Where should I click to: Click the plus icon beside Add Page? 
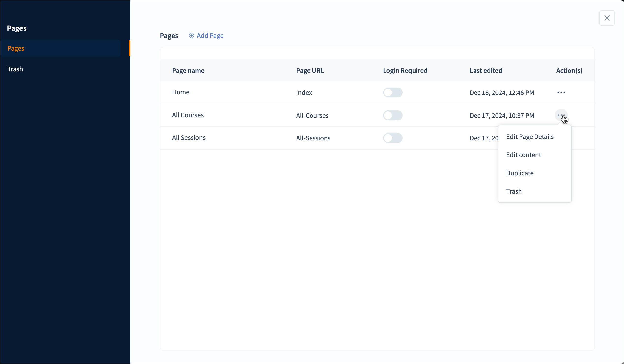[191, 36]
